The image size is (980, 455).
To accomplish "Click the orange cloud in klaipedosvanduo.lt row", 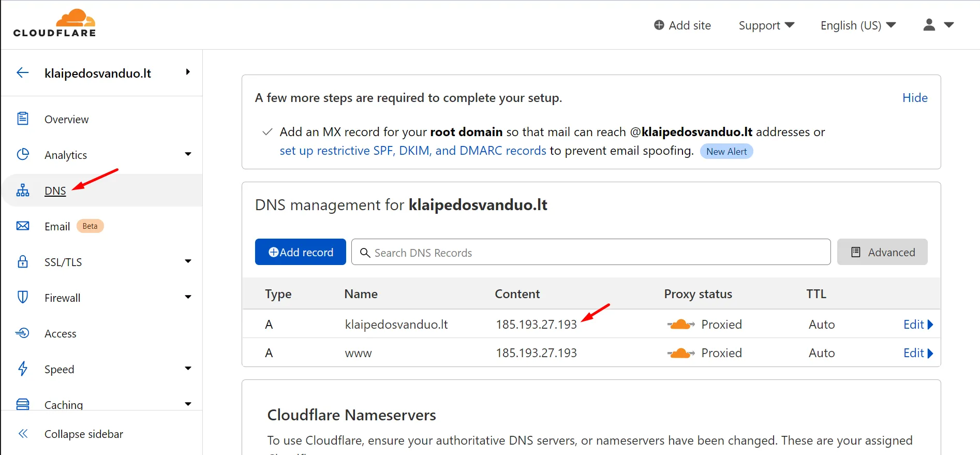I will 681,325.
